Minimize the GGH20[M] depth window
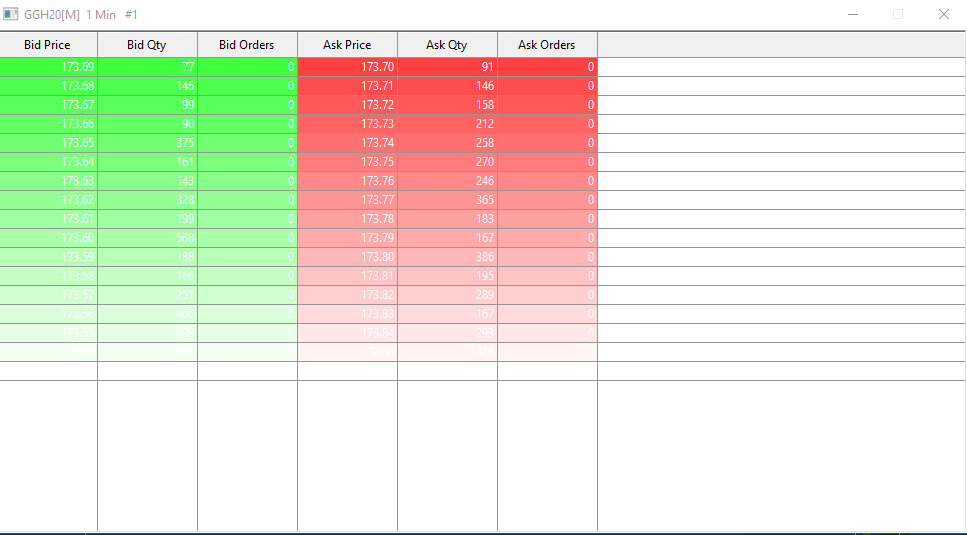 coord(853,14)
